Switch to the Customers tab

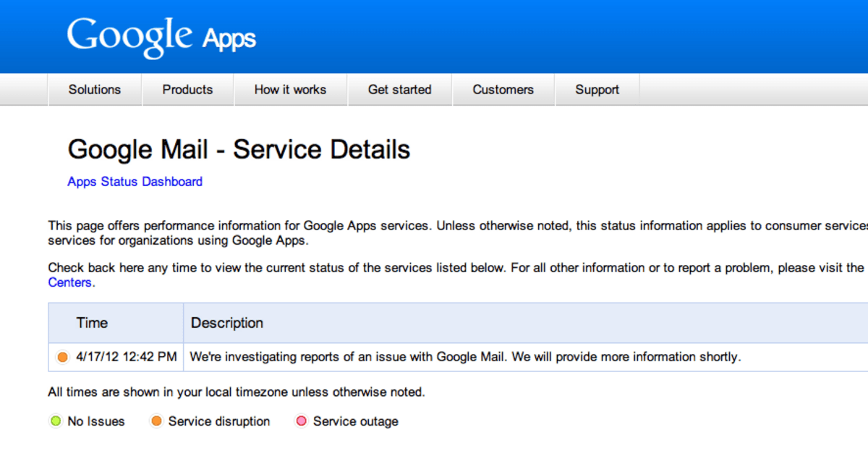(503, 90)
